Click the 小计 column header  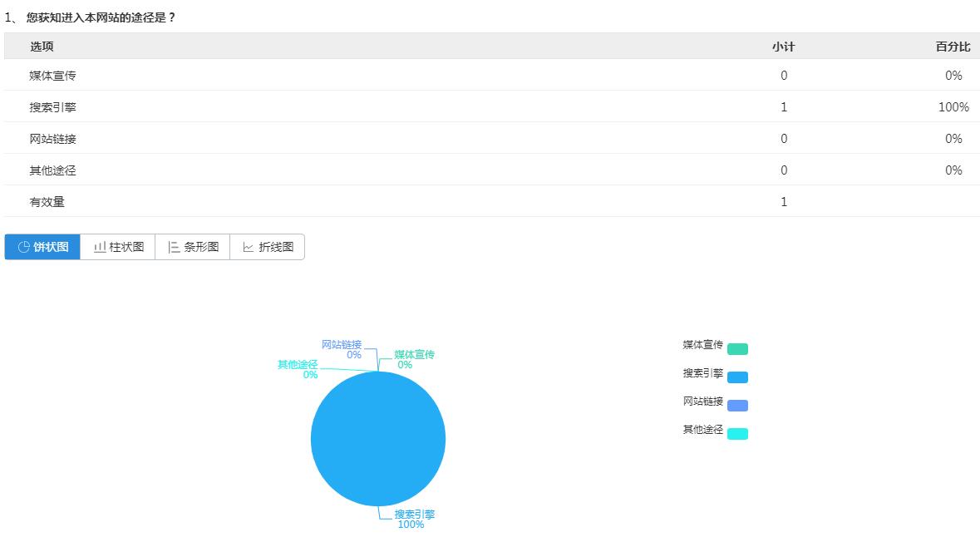pos(783,47)
